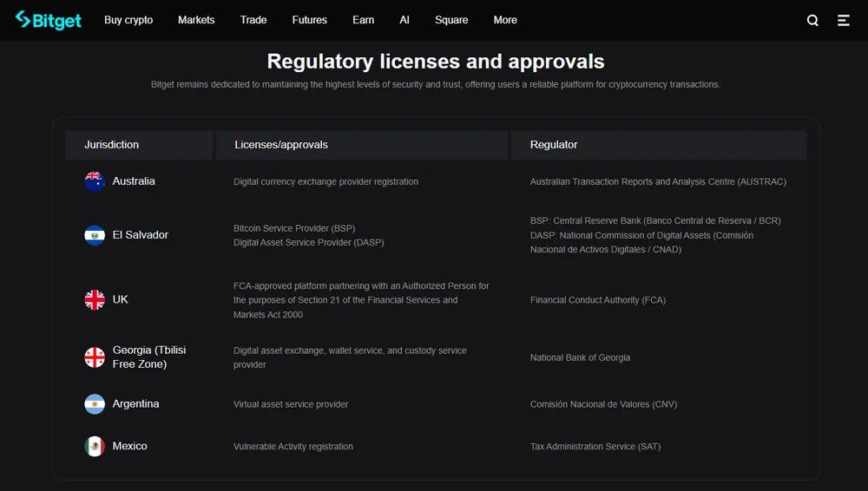Select the UK jurisdiction label
The image size is (868, 491).
(120, 299)
